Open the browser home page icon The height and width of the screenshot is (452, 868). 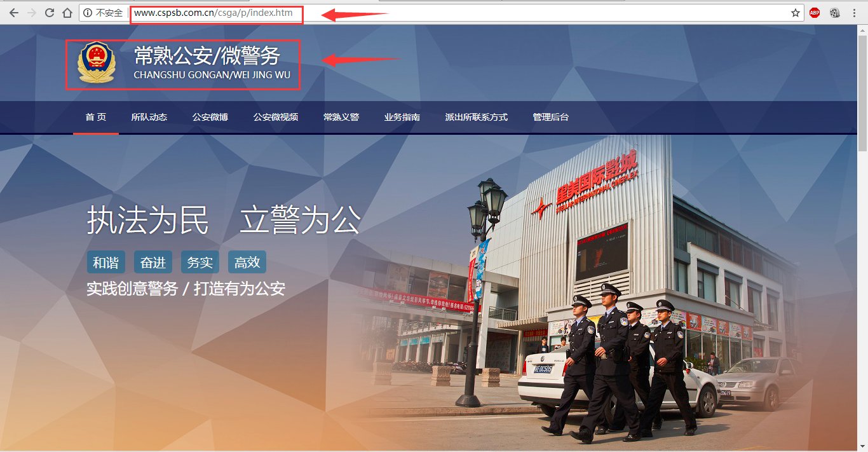tap(67, 12)
